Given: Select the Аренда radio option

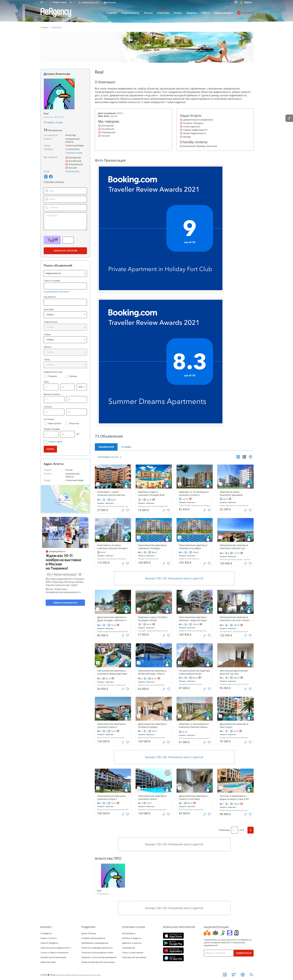Looking at the screenshot, I should [x=67, y=376].
